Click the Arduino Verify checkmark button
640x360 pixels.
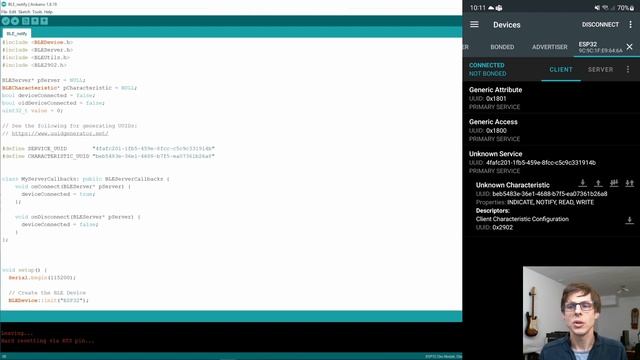[x=6, y=21]
